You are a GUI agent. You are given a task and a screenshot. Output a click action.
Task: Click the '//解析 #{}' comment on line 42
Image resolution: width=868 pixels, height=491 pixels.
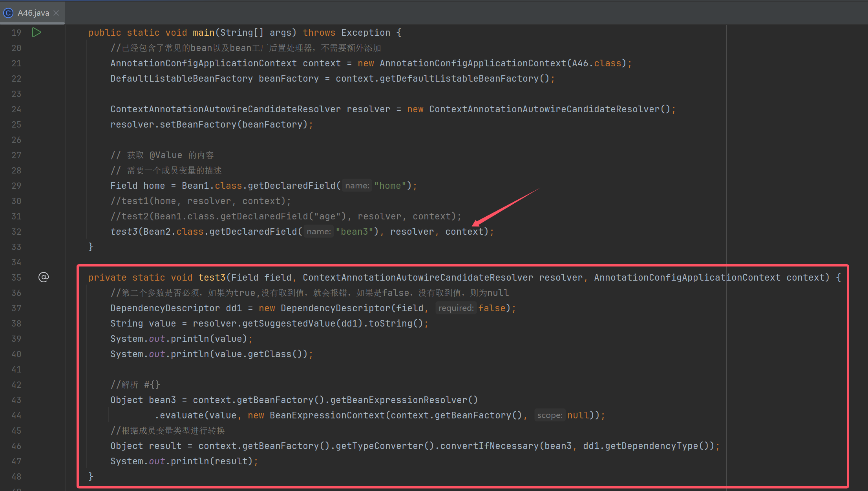(x=135, y=385)
